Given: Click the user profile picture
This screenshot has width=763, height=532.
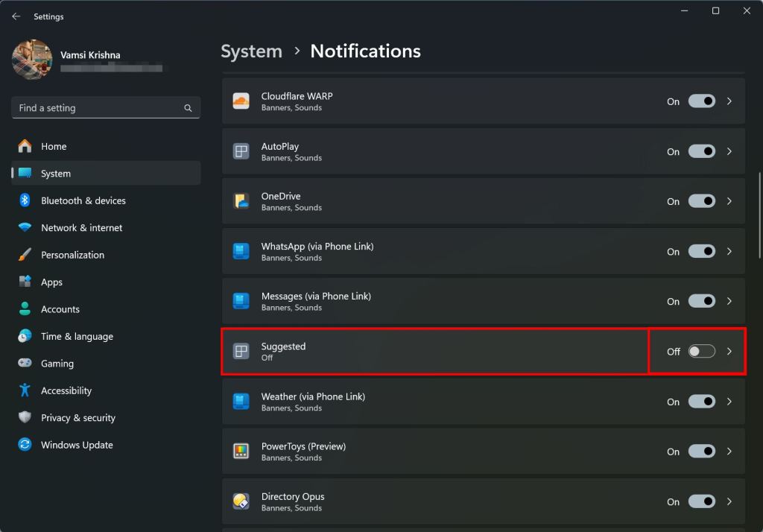Looking at the screenshot, I should click(x=32, y=60).
